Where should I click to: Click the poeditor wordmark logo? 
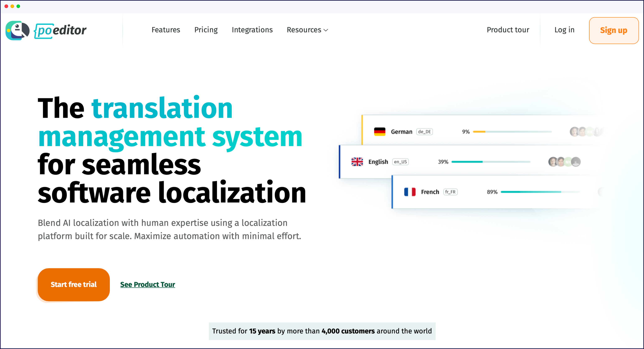[x=60, y=30]
